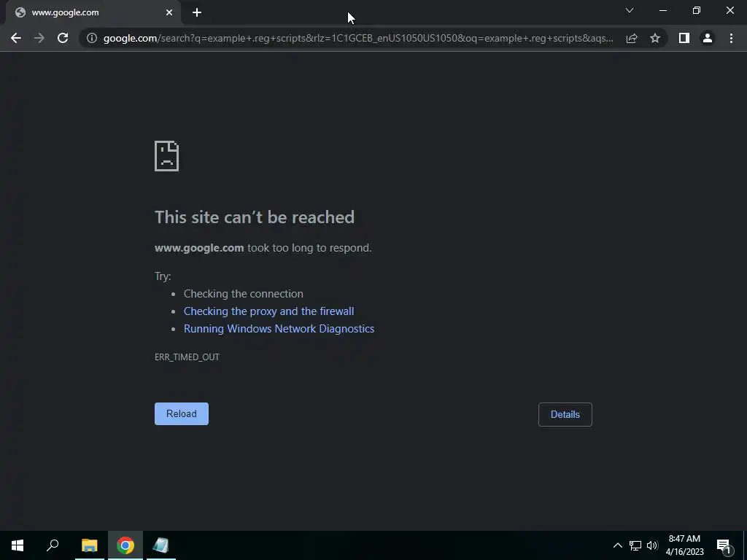Viewport: 747px width, 560px height.
Task: Go back using the browser back arrow
Action: (16, 38)
